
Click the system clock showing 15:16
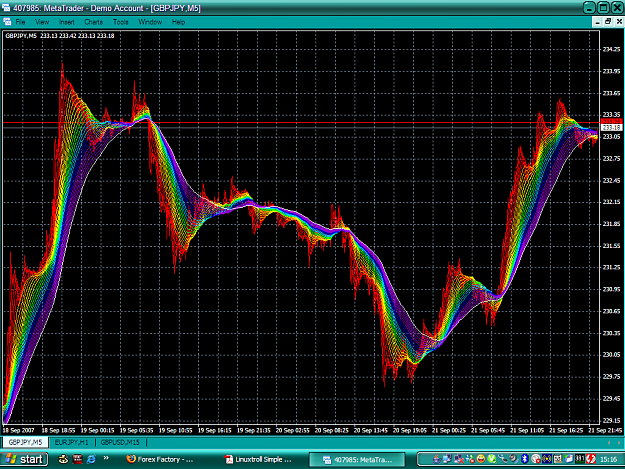[608, 459]
